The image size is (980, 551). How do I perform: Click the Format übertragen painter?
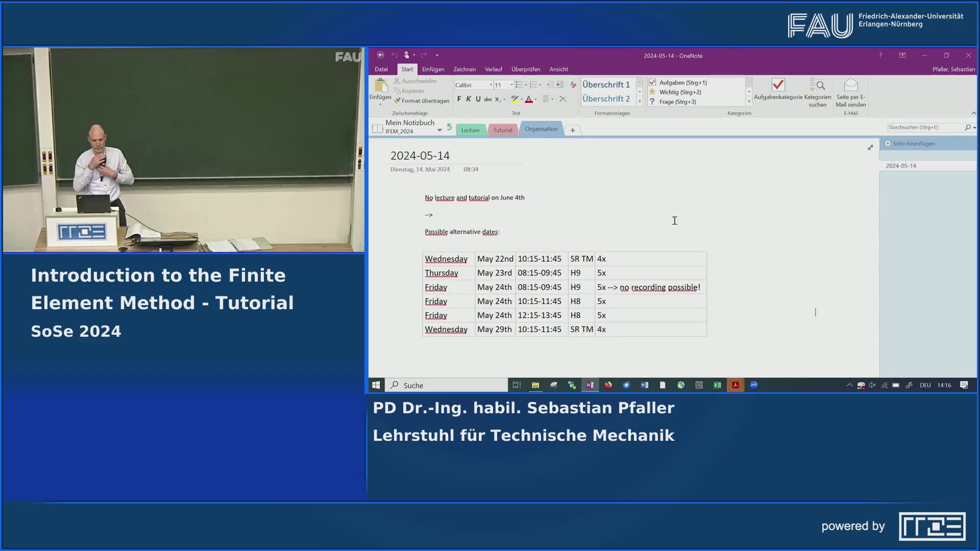click(422, 101)
